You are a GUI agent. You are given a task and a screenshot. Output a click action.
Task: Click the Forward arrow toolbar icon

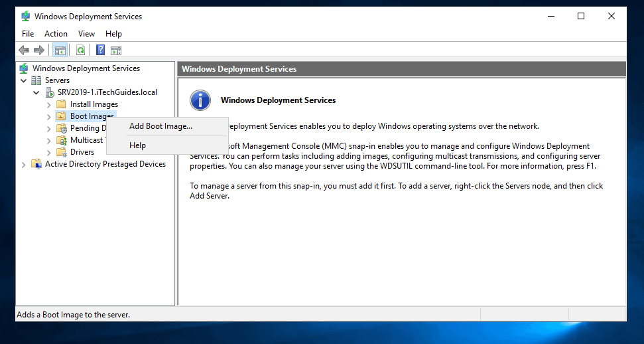click(x=39, y=50)
